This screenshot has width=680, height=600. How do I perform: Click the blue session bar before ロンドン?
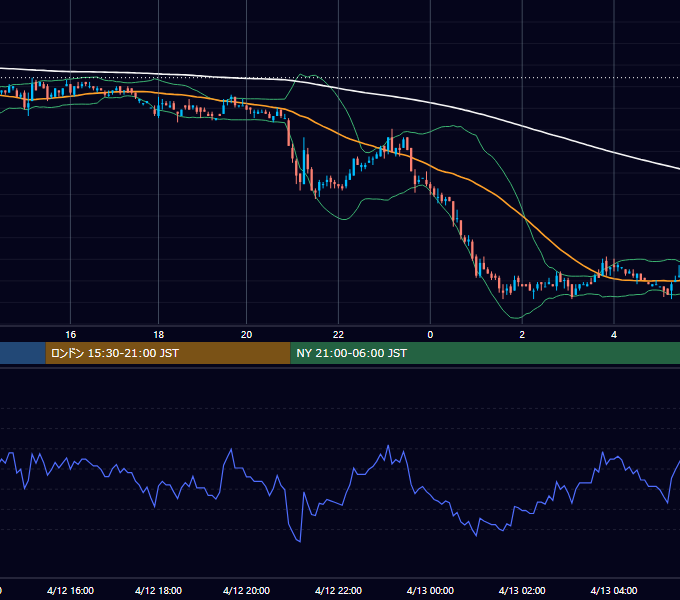coord(23,353)
